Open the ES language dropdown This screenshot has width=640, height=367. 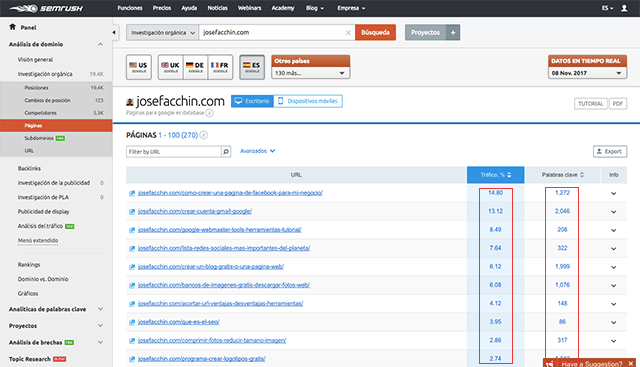point(607,8)
